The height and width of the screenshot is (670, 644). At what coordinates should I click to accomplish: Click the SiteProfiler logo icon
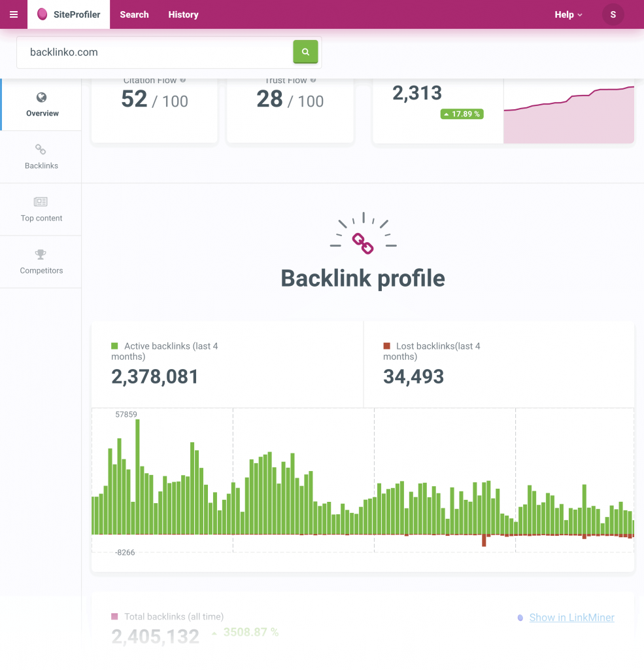coord(42,14)
